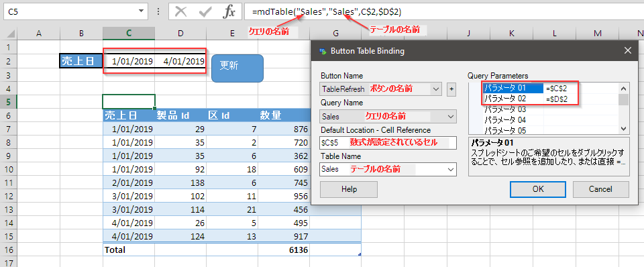Click the blue 更新 button shape
Image resolution: width=644 pixels, height=267 pixels.
(237, 68)
